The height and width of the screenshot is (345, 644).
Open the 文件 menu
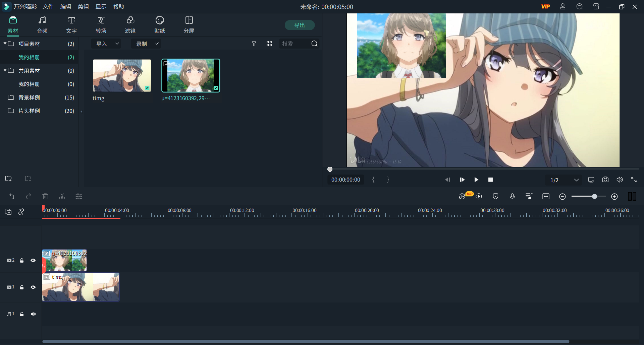point(48,7)
